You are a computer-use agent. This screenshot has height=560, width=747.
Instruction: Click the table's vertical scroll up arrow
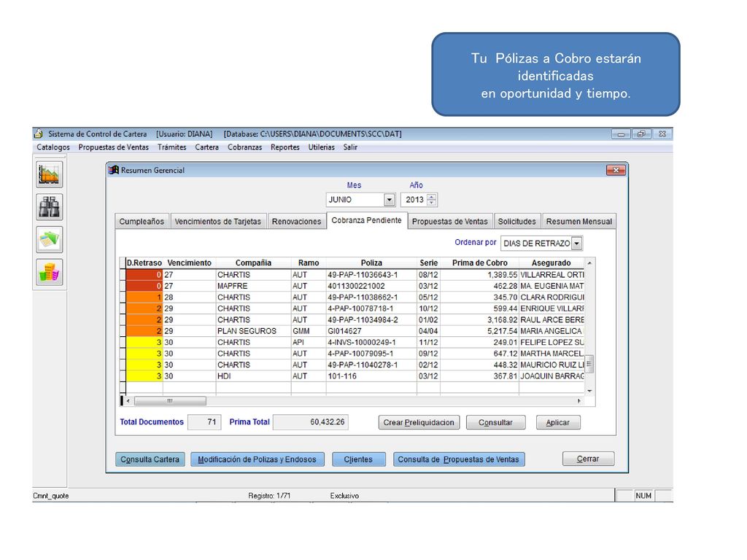[x=589, y=262]
